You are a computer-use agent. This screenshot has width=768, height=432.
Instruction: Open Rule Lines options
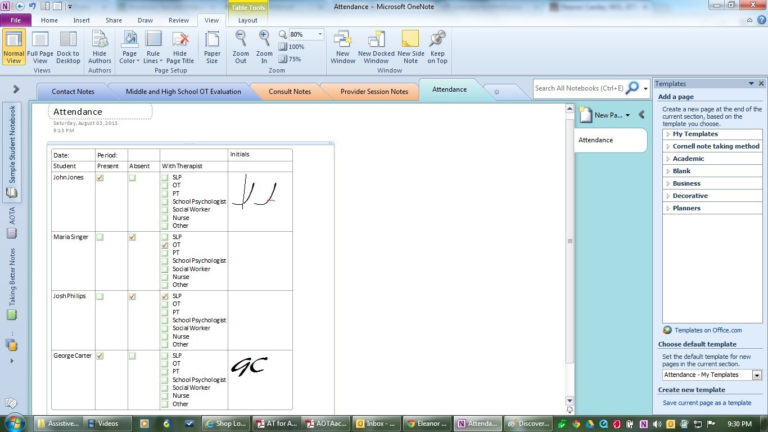(x=153, y=47)
